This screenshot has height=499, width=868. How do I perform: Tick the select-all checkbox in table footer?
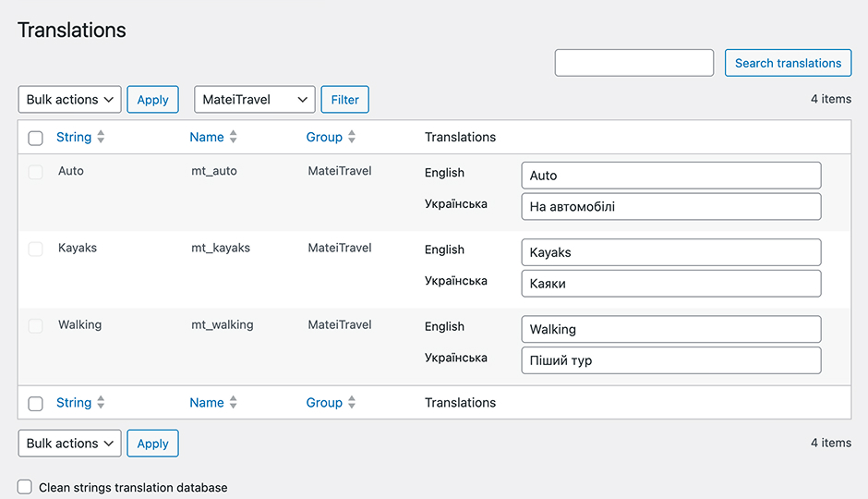(36, 404)
